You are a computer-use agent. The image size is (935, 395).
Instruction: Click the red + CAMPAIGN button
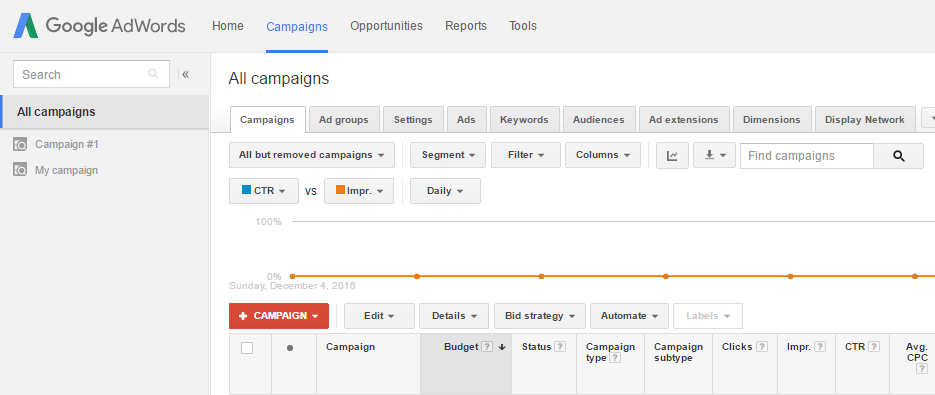click(x=278, y=316)
